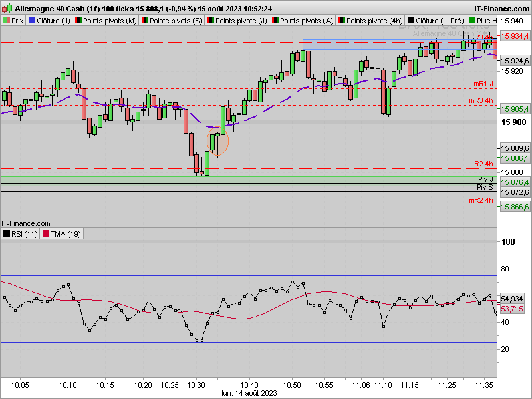Click the 10:30 time axis label
This screenshot has width=532, height=399.
tap(196, 385)
